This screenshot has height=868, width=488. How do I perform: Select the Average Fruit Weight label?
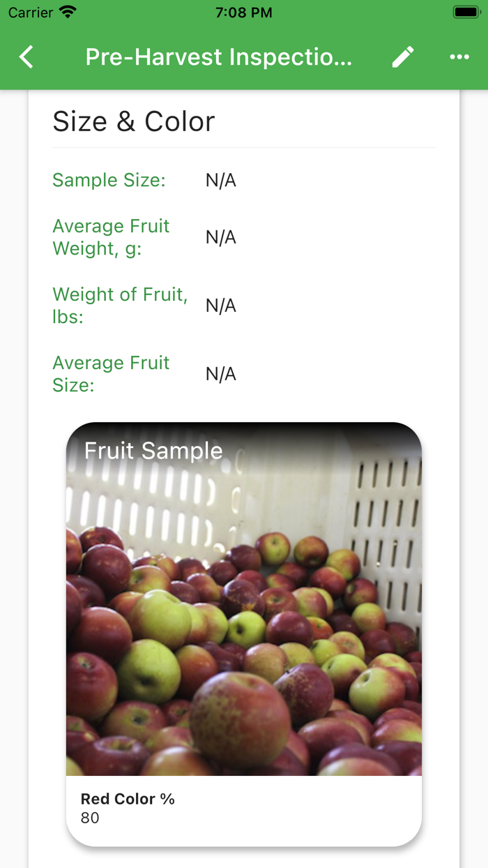coord(111,236)
